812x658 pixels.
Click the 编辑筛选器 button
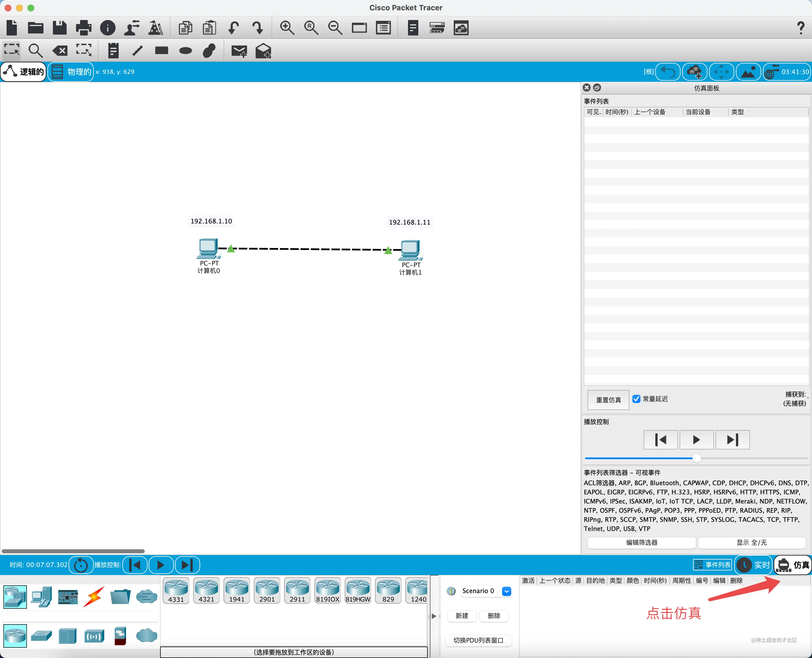tap(642, 542)
